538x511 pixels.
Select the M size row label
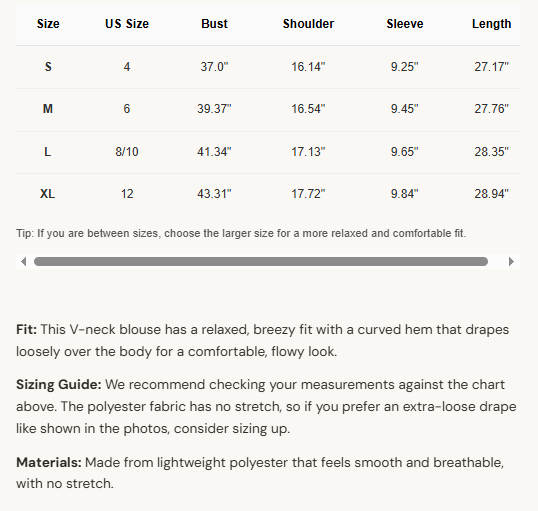[x=48, y=109]
